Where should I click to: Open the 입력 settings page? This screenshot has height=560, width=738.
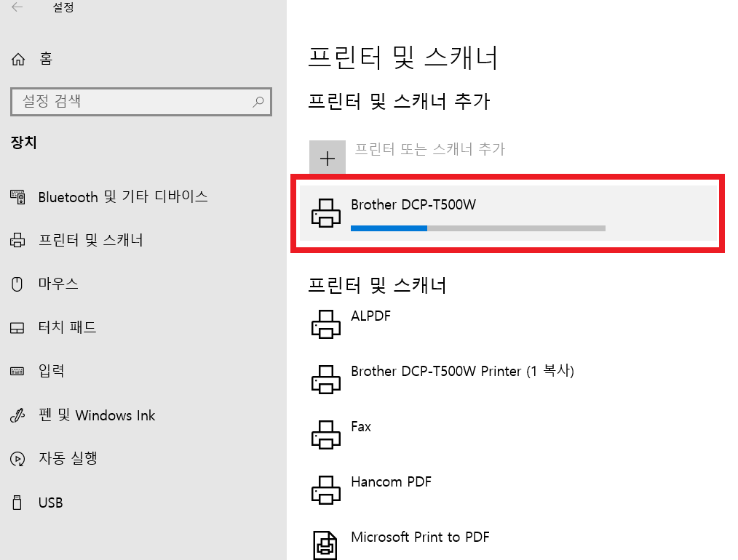[x=51, y=371]
